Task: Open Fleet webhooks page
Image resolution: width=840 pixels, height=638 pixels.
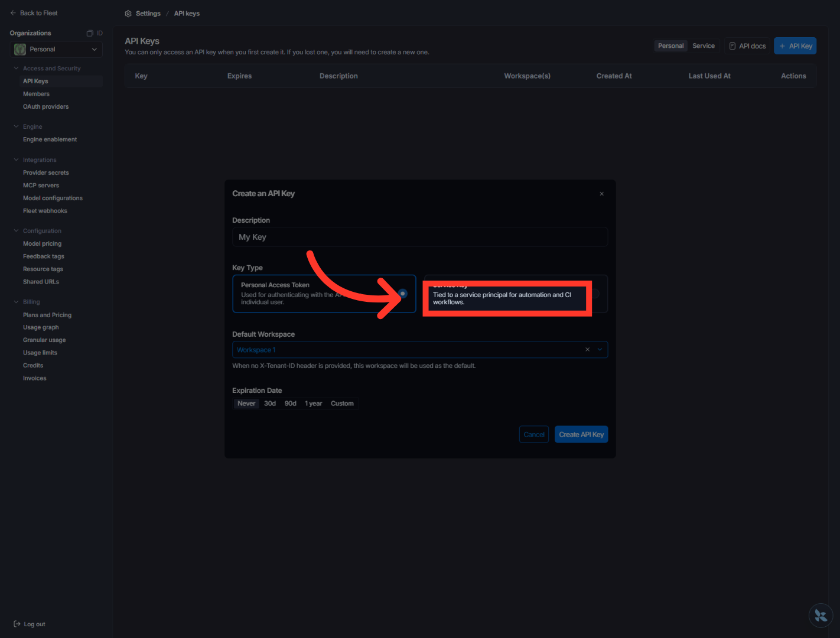Action: coord(45,211)
